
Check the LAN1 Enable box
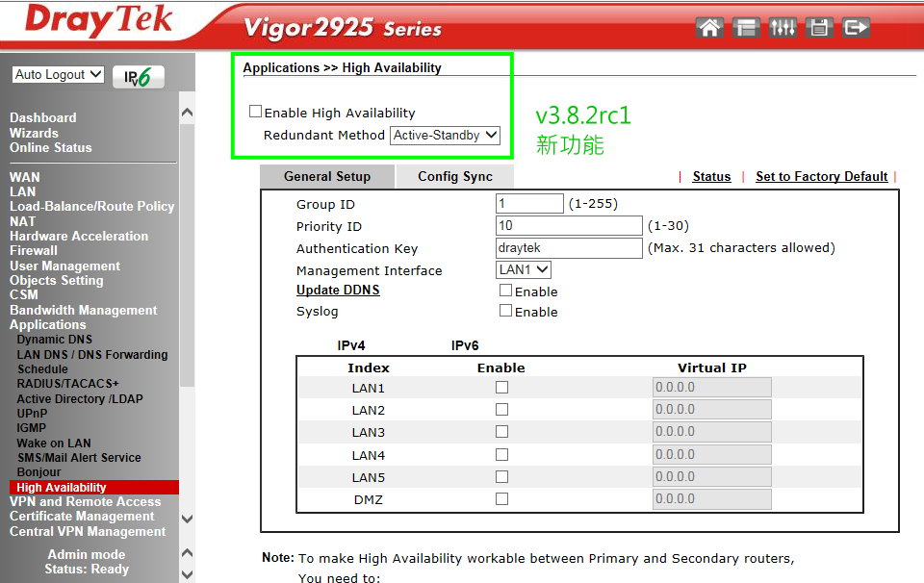(502, 388)
